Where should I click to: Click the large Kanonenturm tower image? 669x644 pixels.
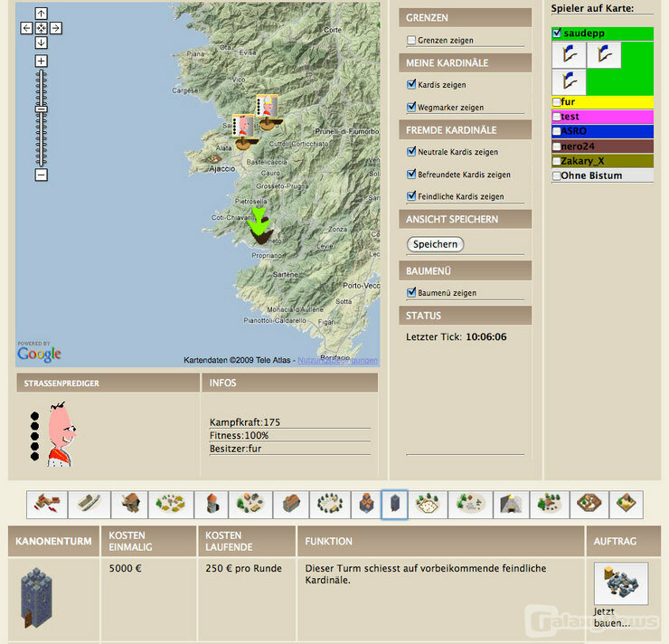[37, 598]
